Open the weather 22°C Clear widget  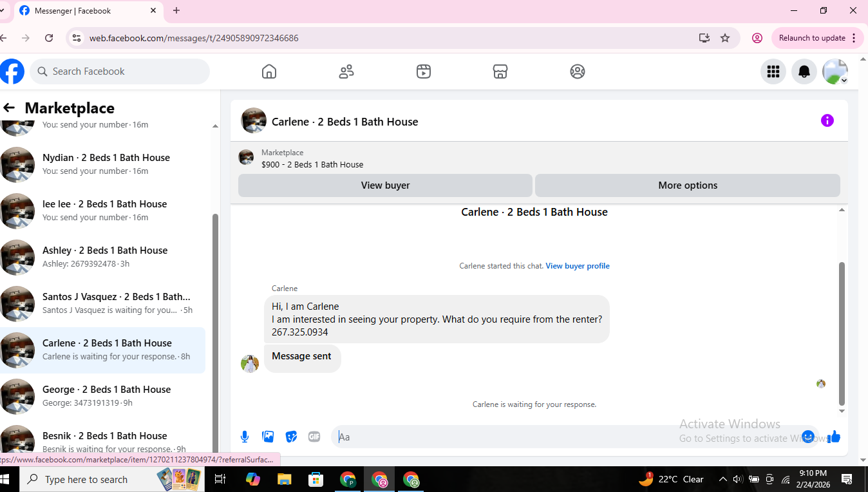pyautogui.click(x=671, y=480)
